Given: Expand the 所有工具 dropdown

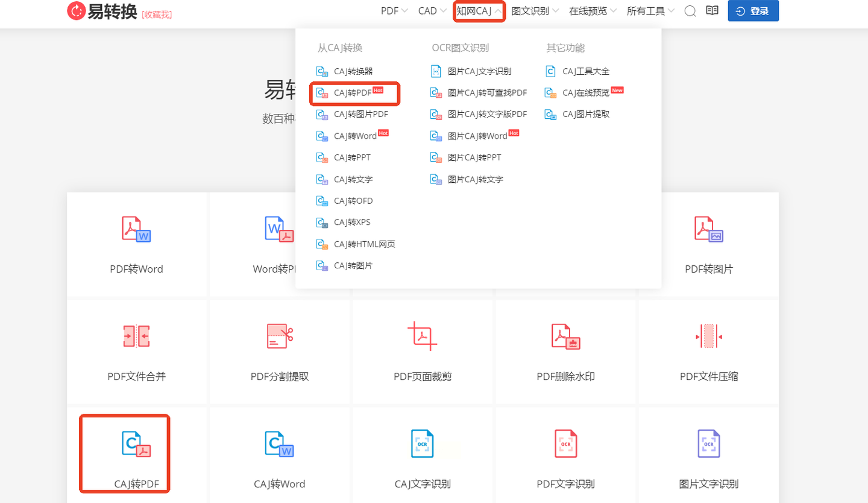Looking at the screenshot, I should [651, 11].
